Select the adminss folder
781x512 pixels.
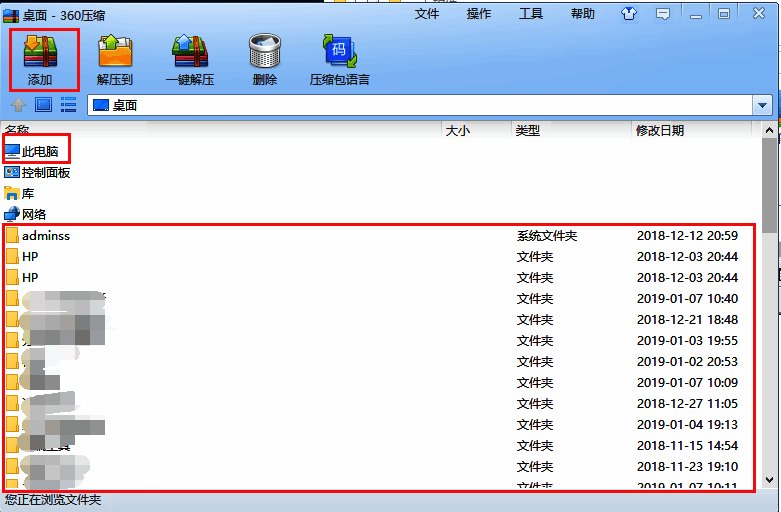[x=381, y=236]
